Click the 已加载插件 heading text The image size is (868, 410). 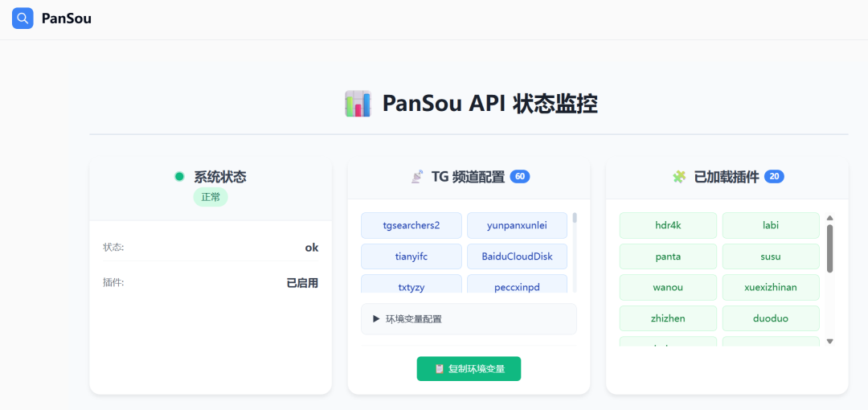coord(727,177)
